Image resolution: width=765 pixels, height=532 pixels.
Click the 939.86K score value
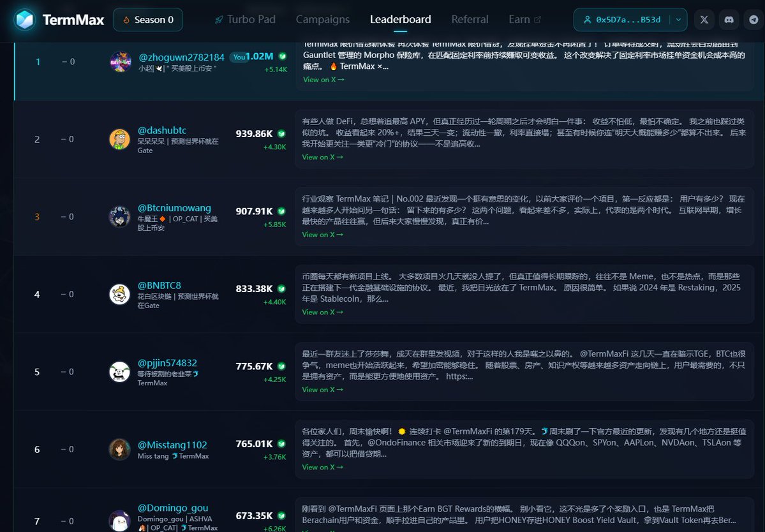[x=254, y=133]
